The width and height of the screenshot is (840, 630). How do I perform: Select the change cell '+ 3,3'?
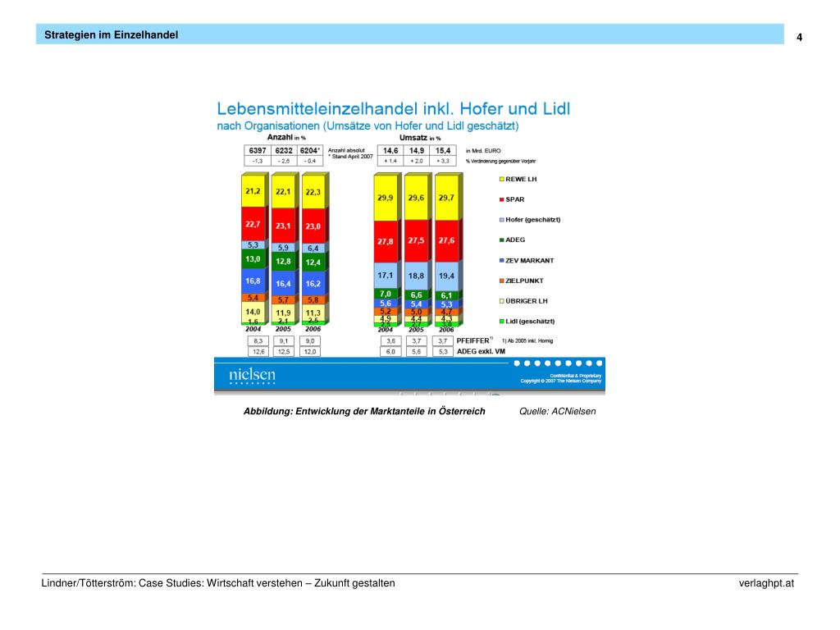coord(443,161)
